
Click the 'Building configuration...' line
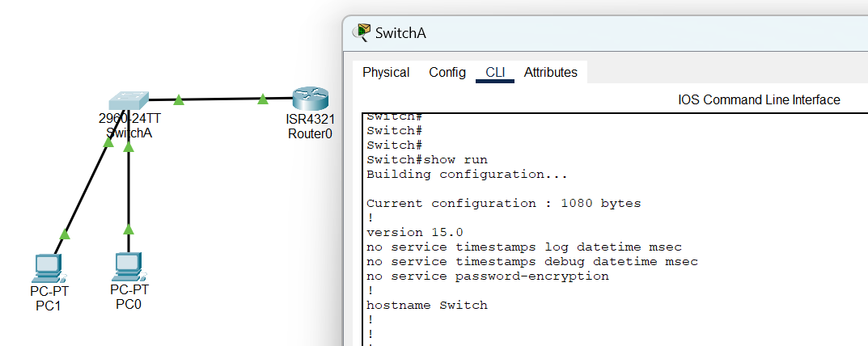pyautogui.click(x=468, y=175)
